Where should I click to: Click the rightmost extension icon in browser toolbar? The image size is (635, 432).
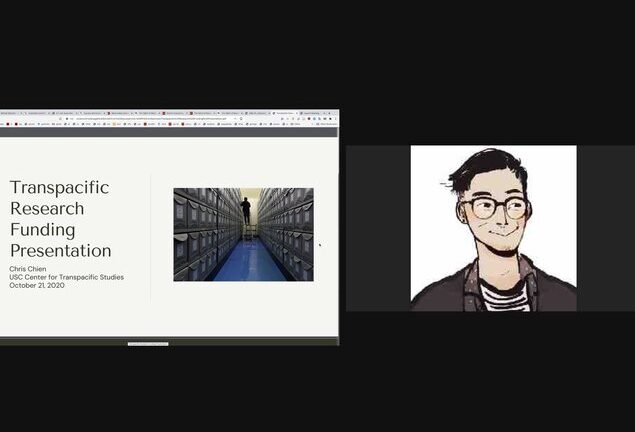click(334, 119)
